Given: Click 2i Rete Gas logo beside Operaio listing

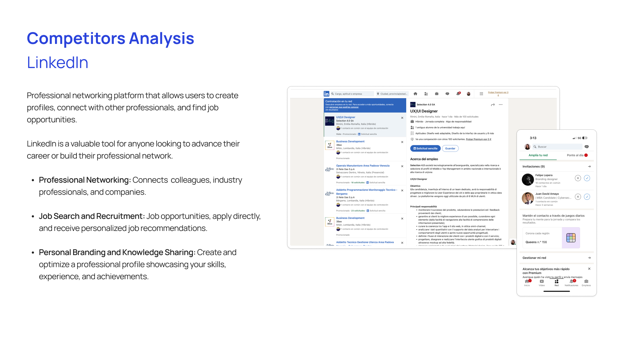Looking at the screenshot, I should tap(330, 169).
